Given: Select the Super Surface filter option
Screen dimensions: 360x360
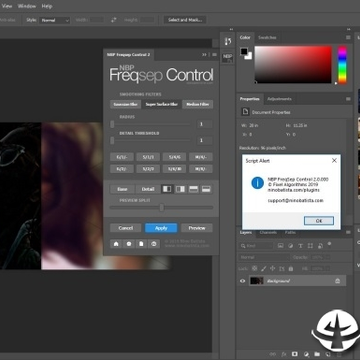Looking at the screenshot, I should coord(162,104).
